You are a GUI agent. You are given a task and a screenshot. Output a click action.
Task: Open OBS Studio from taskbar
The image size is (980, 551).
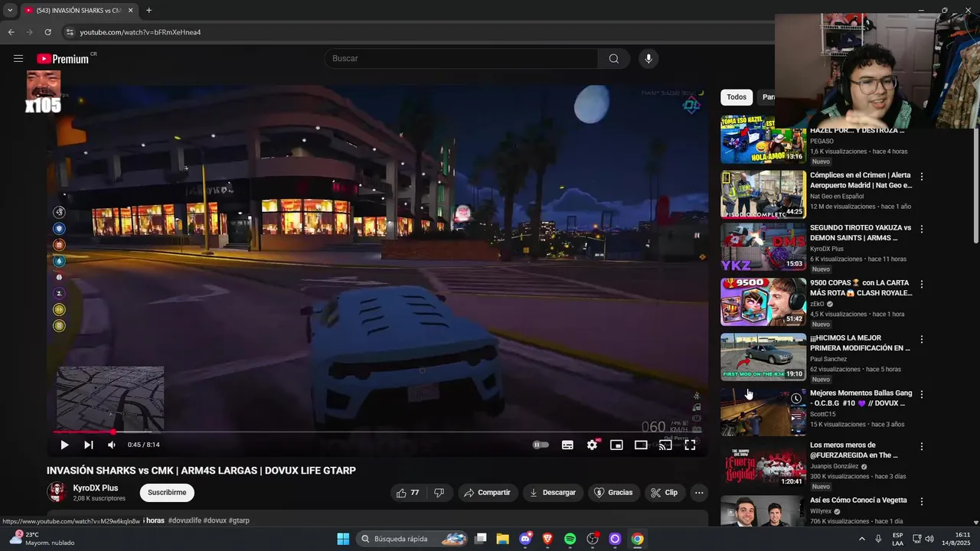coord(592,539)
